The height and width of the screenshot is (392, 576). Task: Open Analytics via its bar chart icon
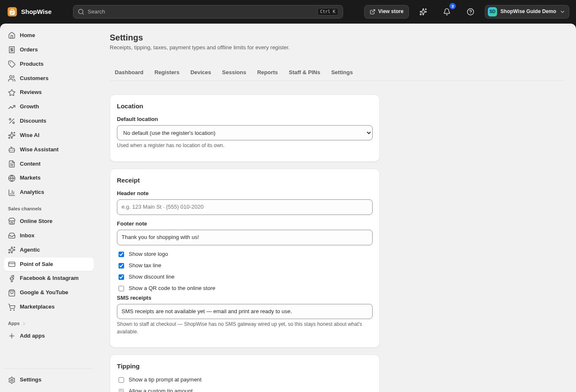coord(12,192)
